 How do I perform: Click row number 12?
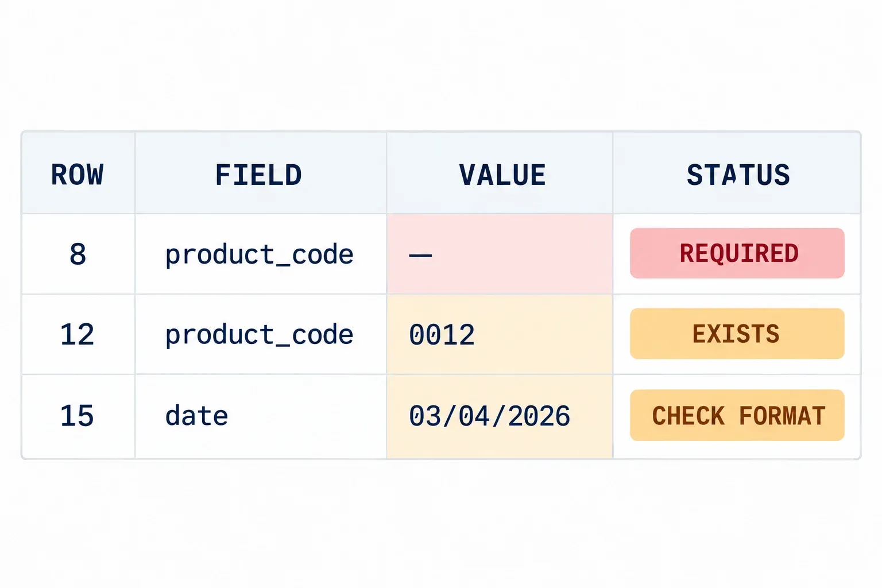click(78, 334)
